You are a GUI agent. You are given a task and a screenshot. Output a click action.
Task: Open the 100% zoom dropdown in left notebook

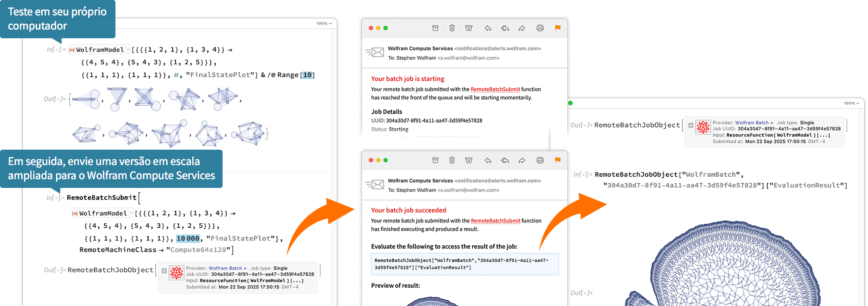(x=324, y=24)
